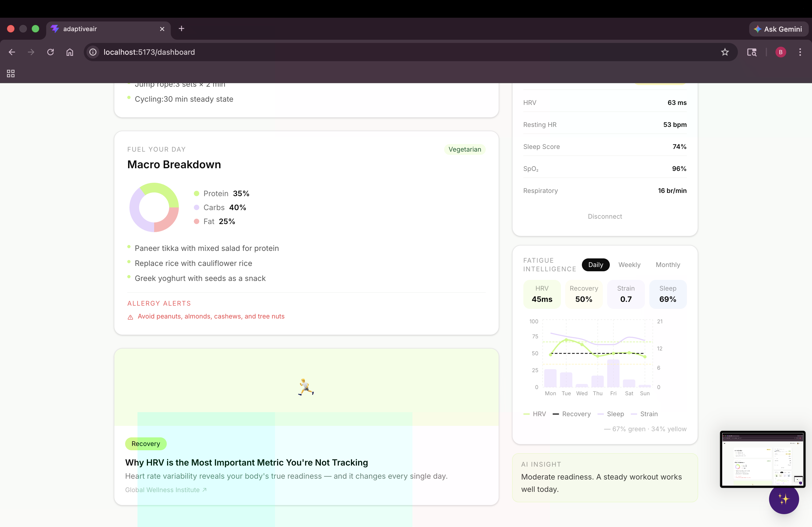Click the screenshot preview thumbnail
Screen dimensions: 812x527
[x=763, y=459]
